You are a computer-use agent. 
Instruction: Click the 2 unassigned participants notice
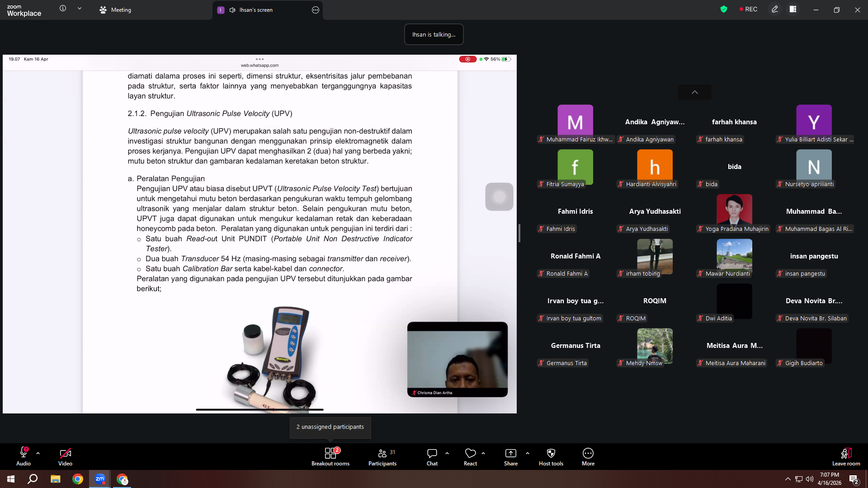(330, 427)
